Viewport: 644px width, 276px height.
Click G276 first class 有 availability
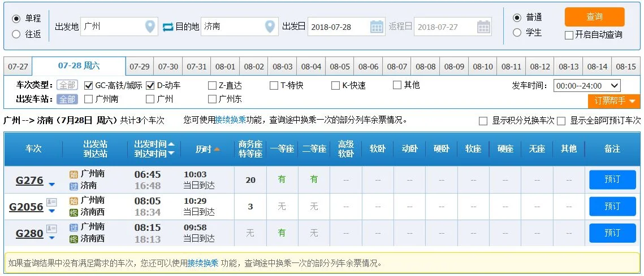282,179
